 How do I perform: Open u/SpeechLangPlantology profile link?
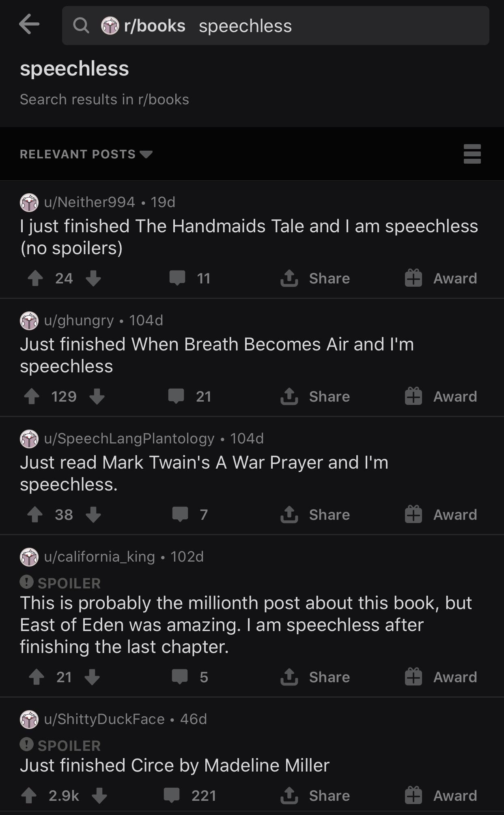129,439
